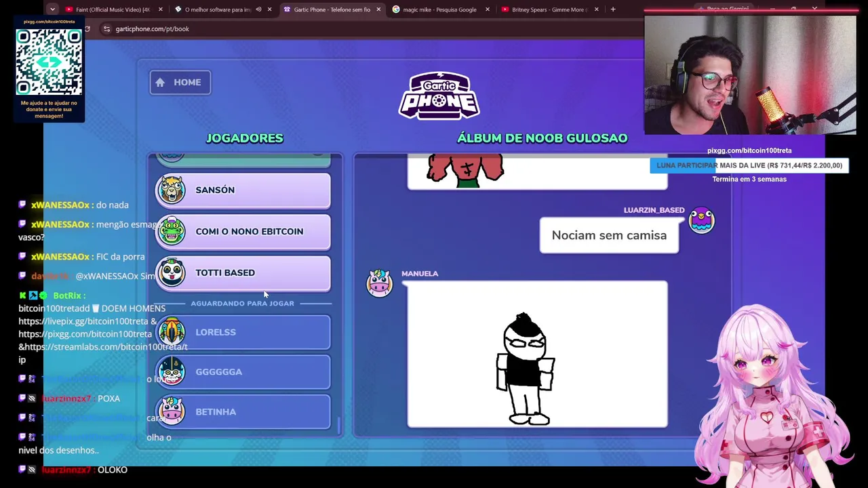Mute the audio-playing 'O melhor software' tab
Viewport: 868px width, 488px height.
tap(258, 9)
